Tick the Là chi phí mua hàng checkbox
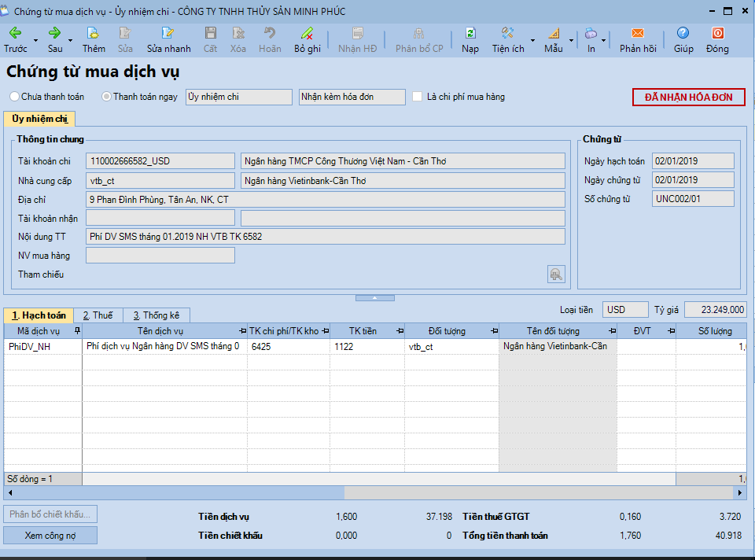This screenshot has width=755, height=560. (417, 97)
